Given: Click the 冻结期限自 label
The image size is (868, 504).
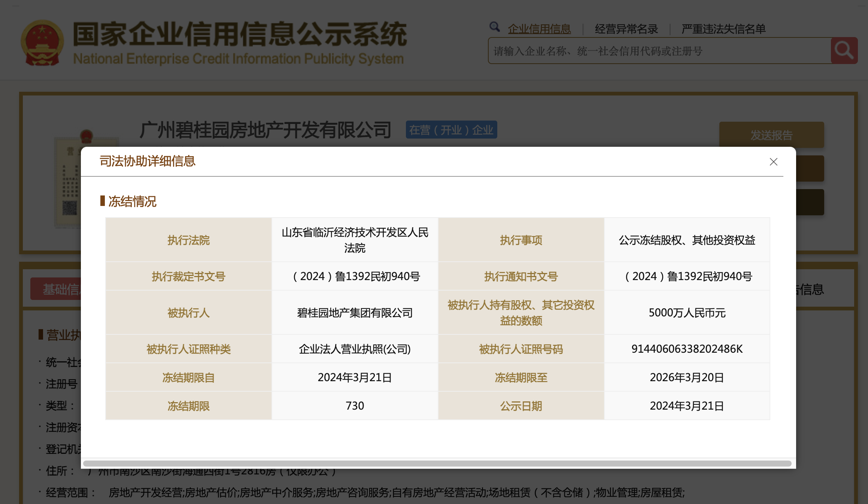Looking at the screenshot, I should point(189,377).
